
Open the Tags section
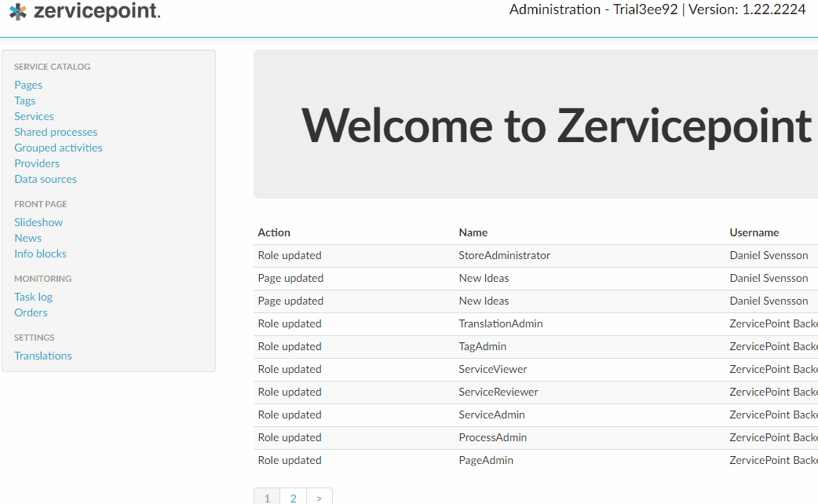click(x=24, y=100)
